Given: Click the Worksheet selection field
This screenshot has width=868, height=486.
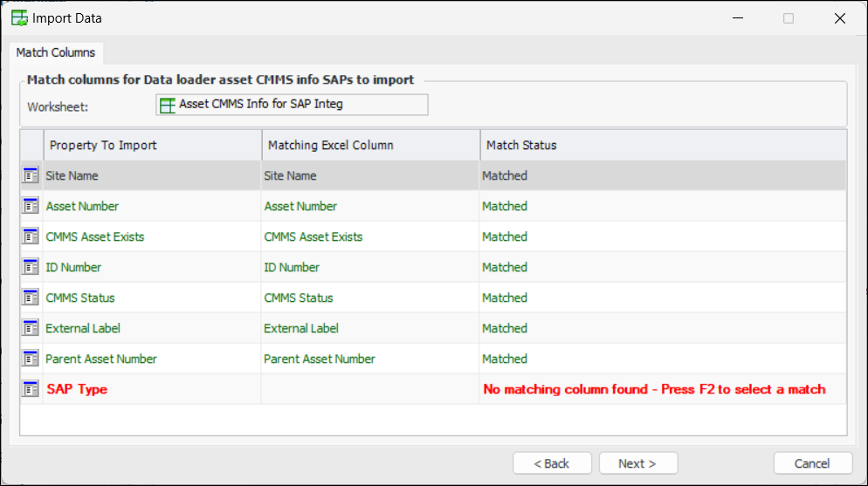Looking at the screenshot, I should coord(292,105).
